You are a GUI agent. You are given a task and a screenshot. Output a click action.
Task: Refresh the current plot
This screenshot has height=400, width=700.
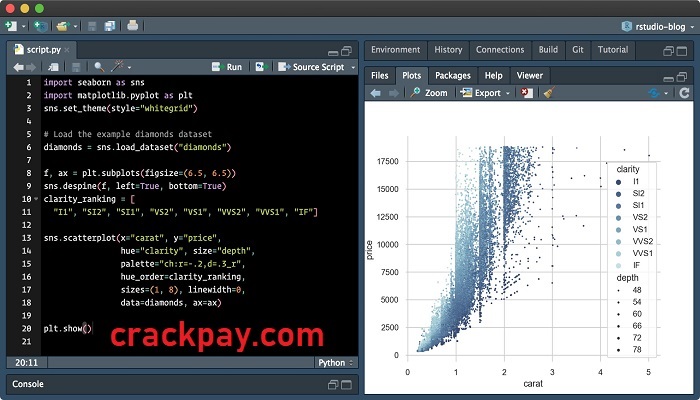click(684, 93)
